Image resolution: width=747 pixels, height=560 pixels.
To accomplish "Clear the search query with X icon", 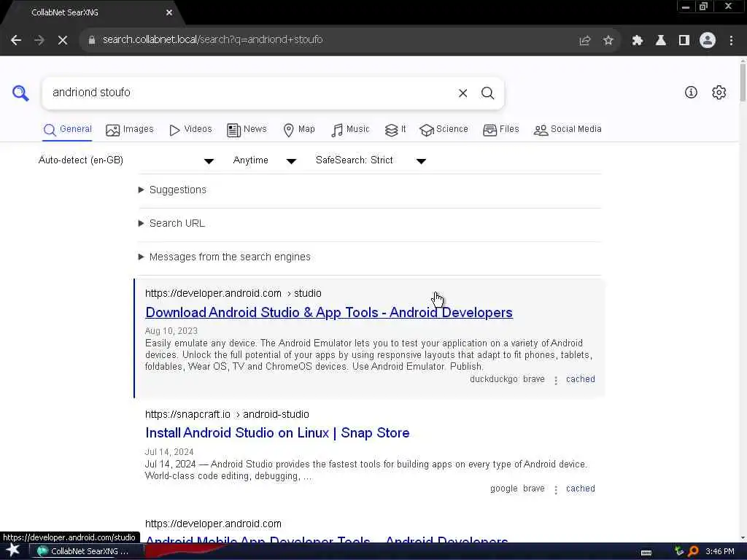I will click(462, 93).
